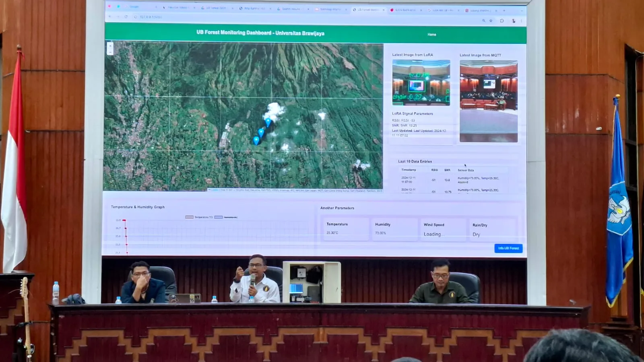Open the Latest Image from MQTT thumbnail
Viewport: 644px width, 362px height.
pos(489,101)
